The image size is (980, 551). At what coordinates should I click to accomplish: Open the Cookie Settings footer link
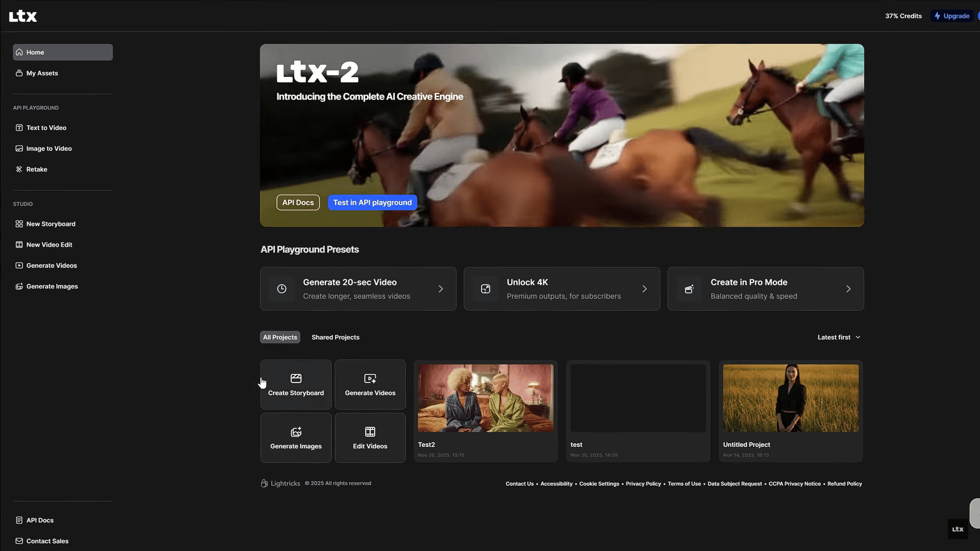[x=599, y=484]
